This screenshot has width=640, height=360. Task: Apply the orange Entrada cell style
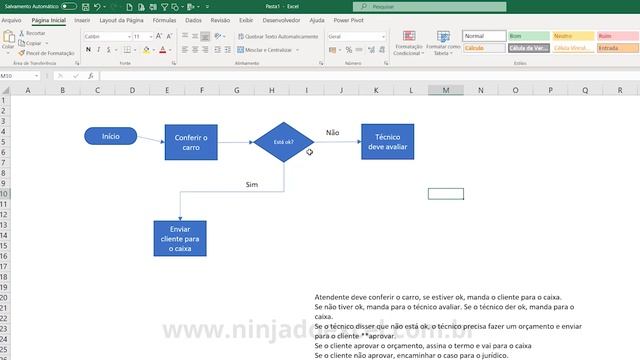coord(618,48)
